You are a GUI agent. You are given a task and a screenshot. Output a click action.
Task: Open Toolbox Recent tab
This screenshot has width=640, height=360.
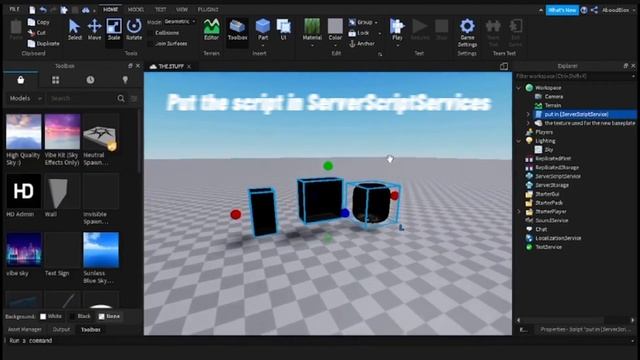pos(90,80)
